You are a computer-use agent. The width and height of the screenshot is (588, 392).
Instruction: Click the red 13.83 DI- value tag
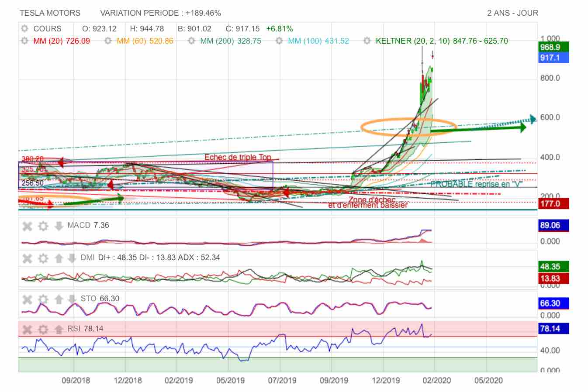click(554, 279)
